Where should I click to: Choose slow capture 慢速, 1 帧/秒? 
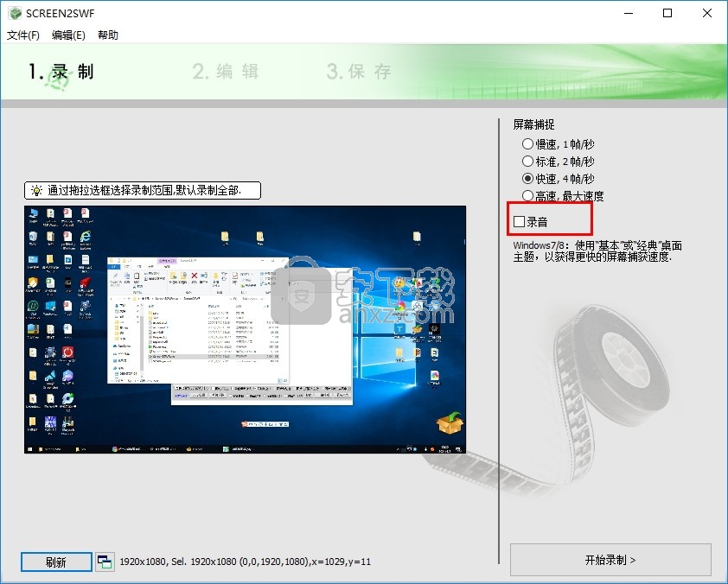pos(558,144)
